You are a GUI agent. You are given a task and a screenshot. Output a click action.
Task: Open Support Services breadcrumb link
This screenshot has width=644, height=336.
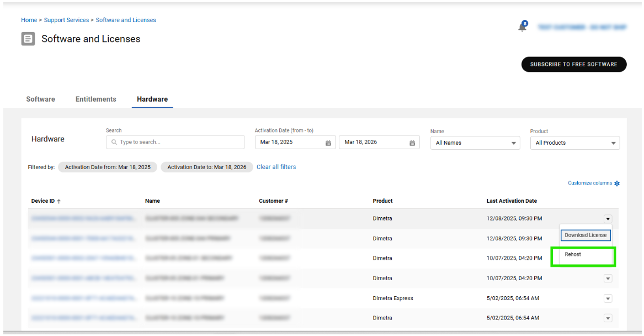(x=67, y=20)
